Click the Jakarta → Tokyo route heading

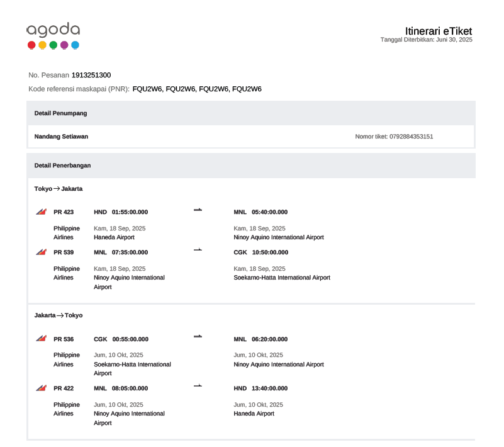[x=59, y=315]
